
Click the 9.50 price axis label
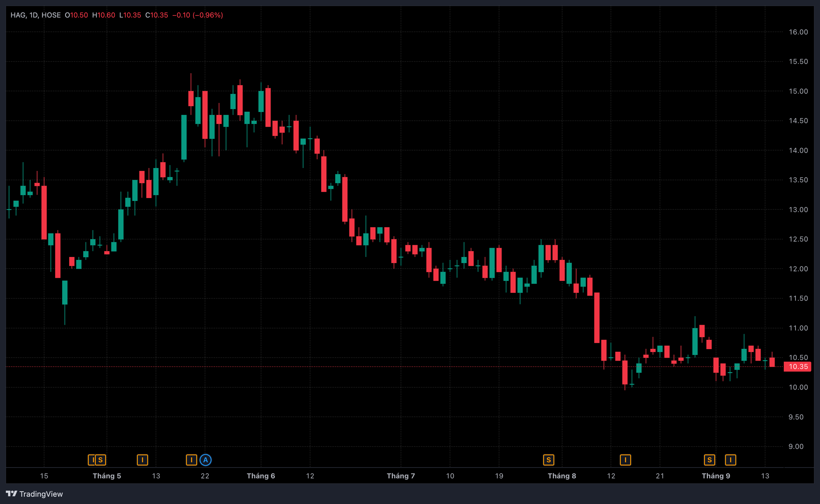pos(796,417)
